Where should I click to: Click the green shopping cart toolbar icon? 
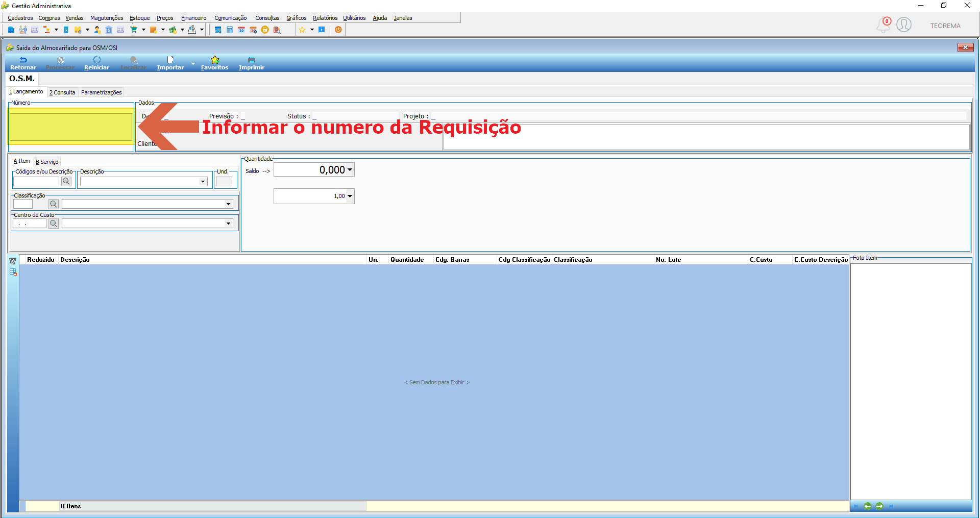click(134, 30)
